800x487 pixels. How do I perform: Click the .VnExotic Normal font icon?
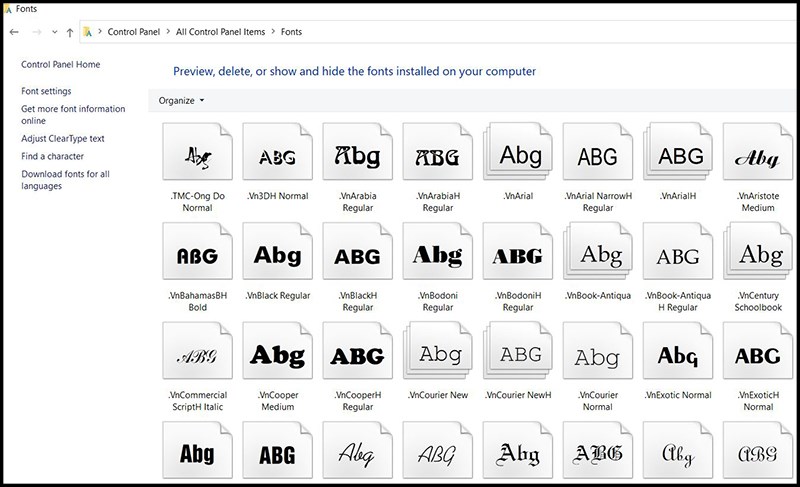tap(677, 354)
